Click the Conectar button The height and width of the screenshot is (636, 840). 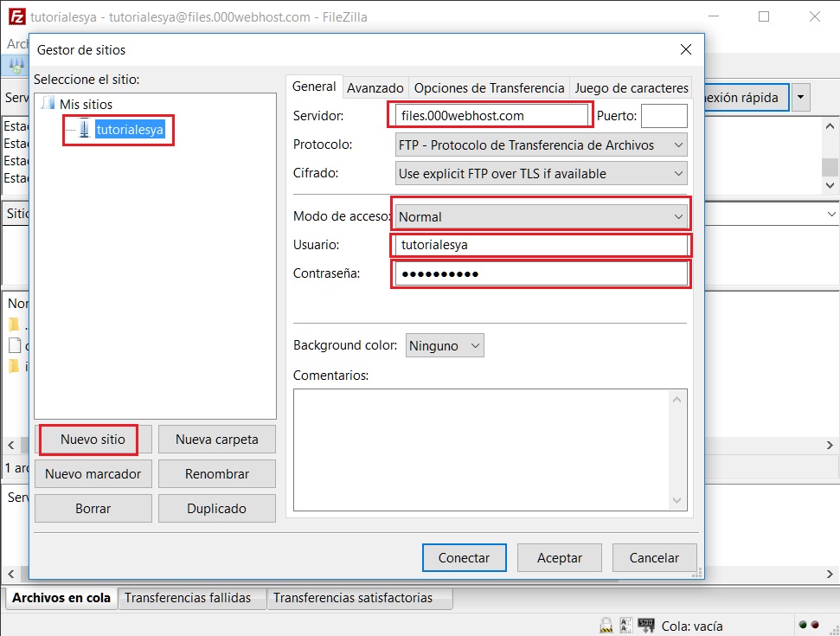tap(464, 558)
